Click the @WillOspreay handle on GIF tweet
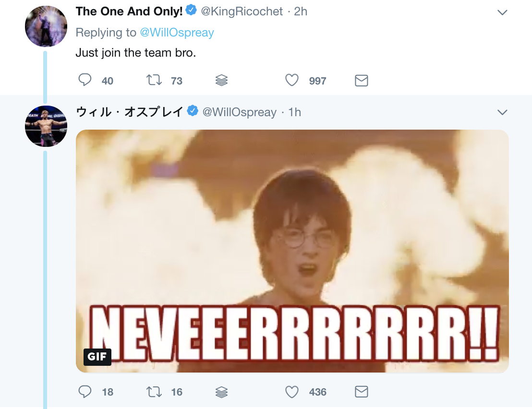Viewport: 532px width, 409px height. tap(239, 112)
